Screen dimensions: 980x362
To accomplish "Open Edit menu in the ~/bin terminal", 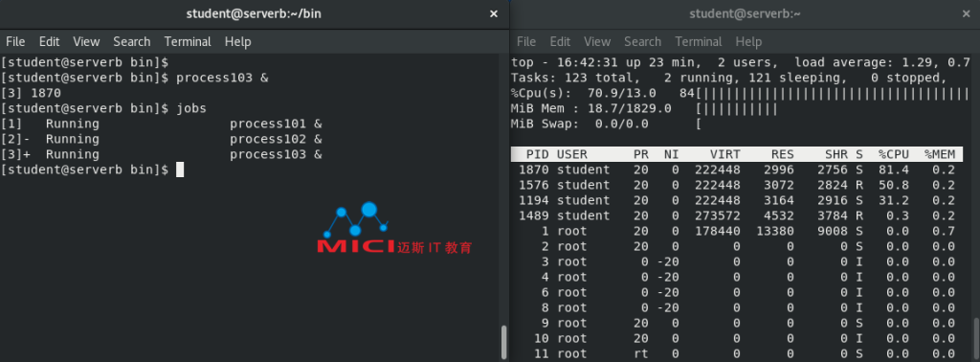I will pos(50,42).
